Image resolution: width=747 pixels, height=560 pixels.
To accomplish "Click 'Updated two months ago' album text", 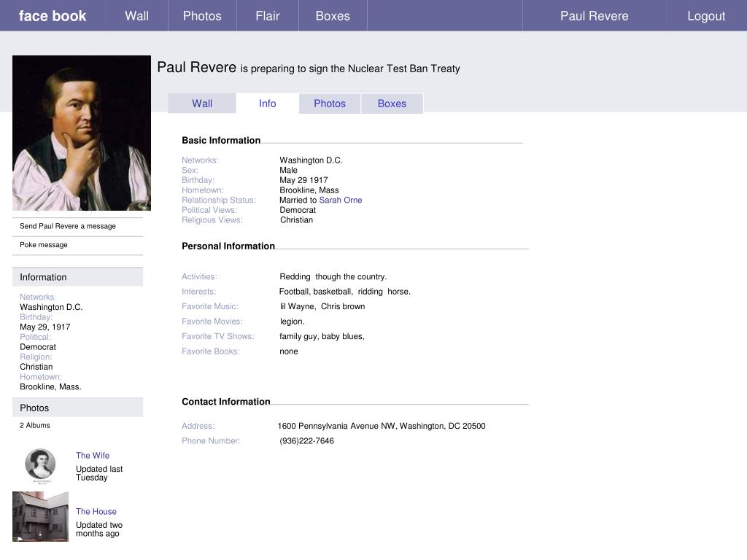I will tap(99, 529).
